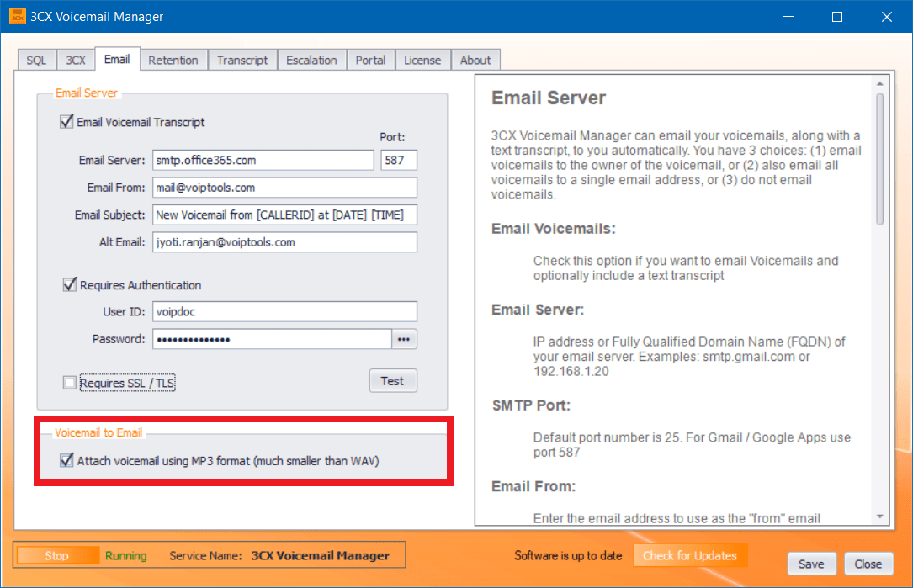Go to the Escalation tab

(x=311, y=60)
